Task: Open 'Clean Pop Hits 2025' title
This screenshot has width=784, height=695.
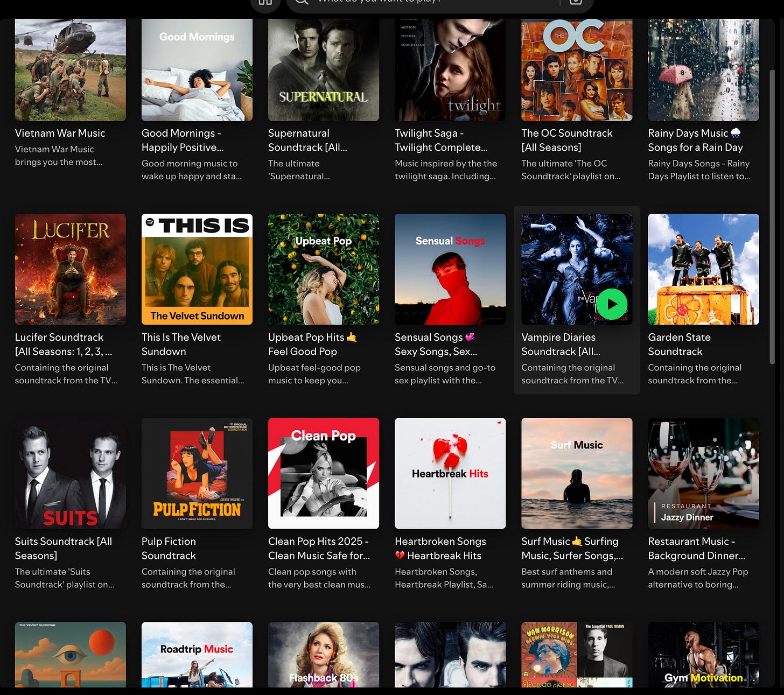Action: [319, 548]
